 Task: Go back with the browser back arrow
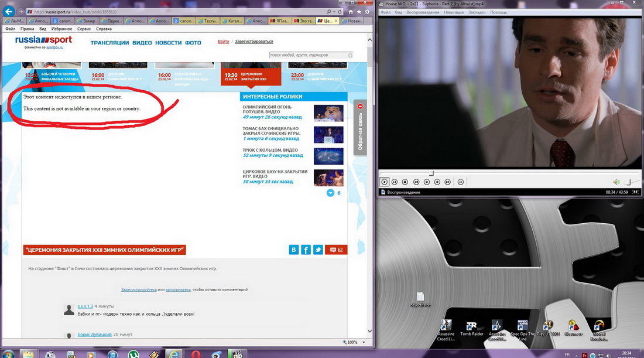coord(9,12)
